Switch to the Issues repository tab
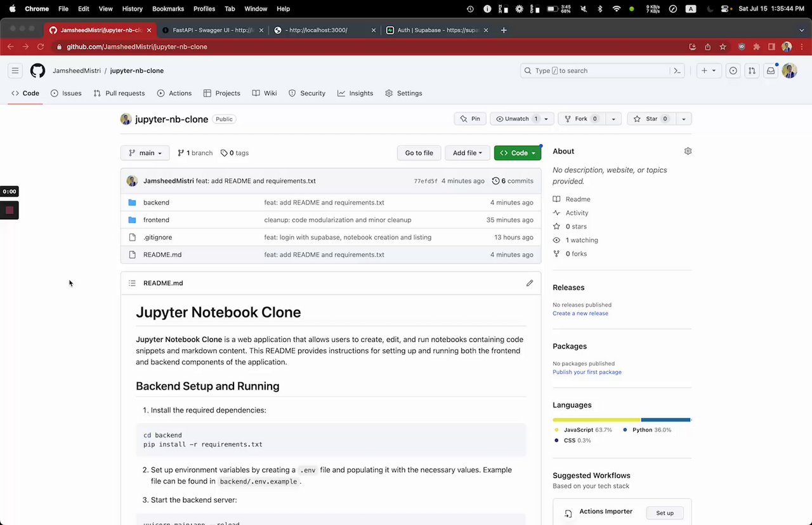 click(66, 93)
